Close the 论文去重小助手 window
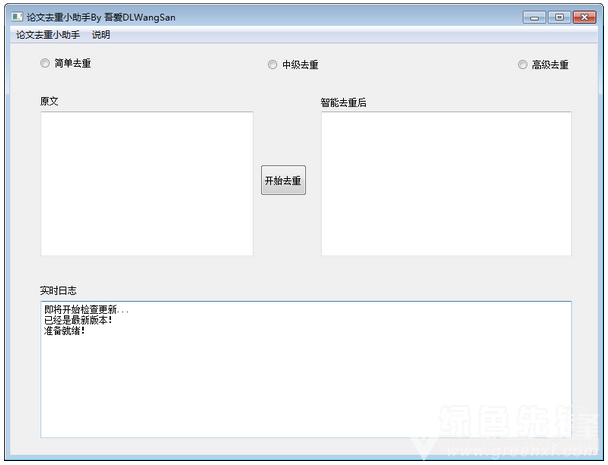 (584, 17)
